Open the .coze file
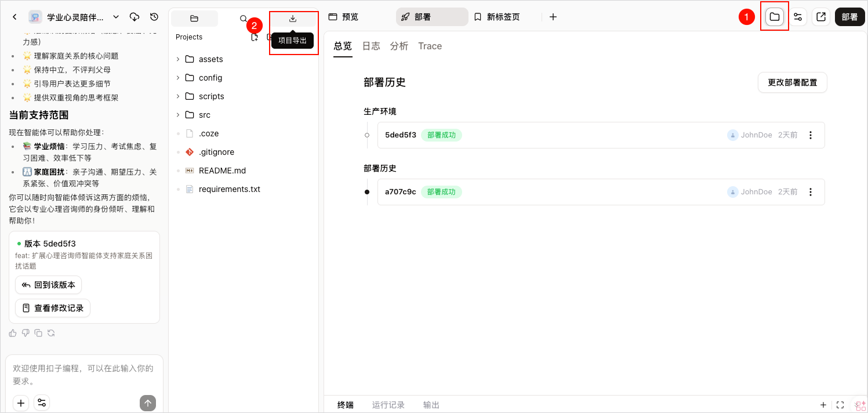This screenshot has width=868, height=413. [208, 133]
